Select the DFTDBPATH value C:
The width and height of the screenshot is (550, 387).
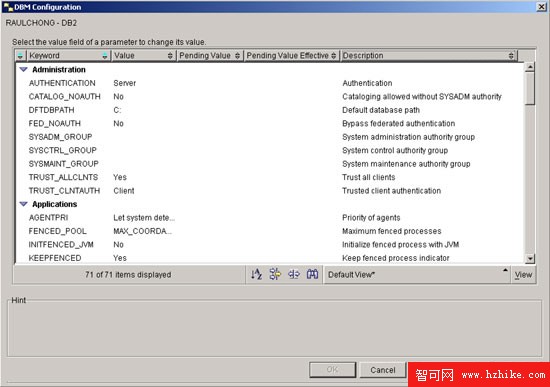(x=117, y=110)
